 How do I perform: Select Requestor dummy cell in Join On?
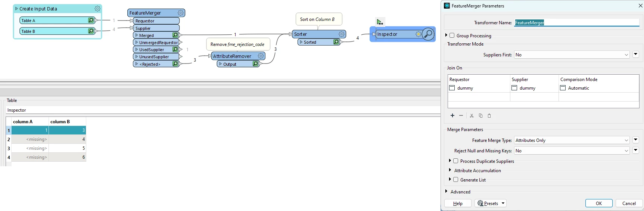click(x=479, y=88)
